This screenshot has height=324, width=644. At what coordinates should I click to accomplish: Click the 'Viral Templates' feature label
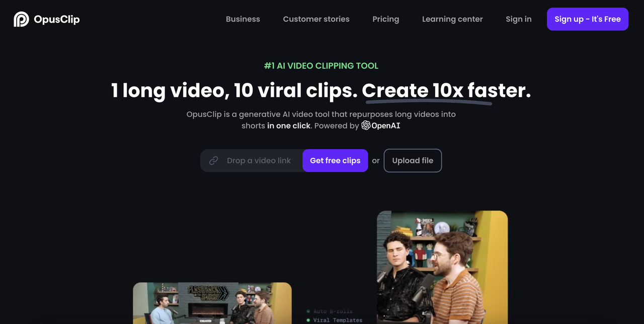pos(338,320)
